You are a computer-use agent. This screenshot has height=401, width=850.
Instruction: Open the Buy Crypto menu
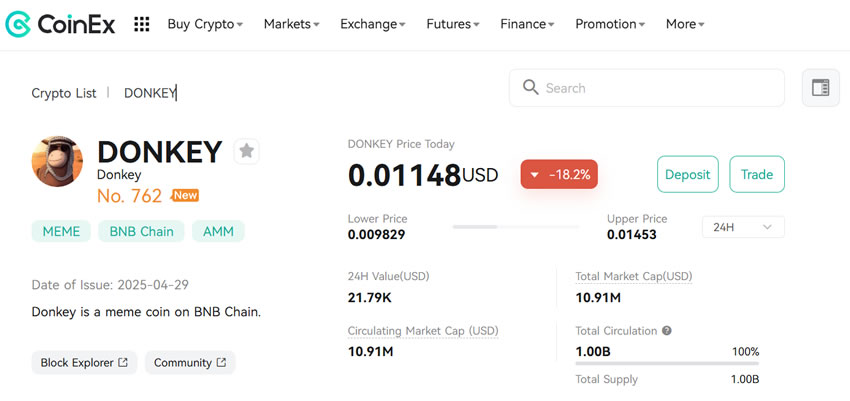tap(205, 24)
